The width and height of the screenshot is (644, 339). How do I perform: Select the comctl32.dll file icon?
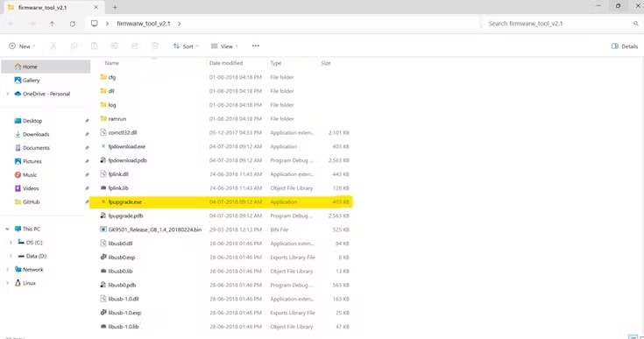(x=103, y=132)
